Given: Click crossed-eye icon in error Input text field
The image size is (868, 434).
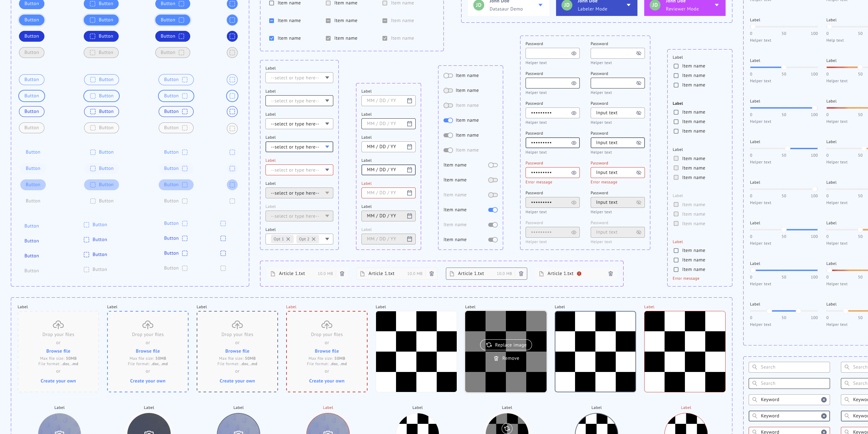Looking at the screenshot, I should click(x=638, y=173).
